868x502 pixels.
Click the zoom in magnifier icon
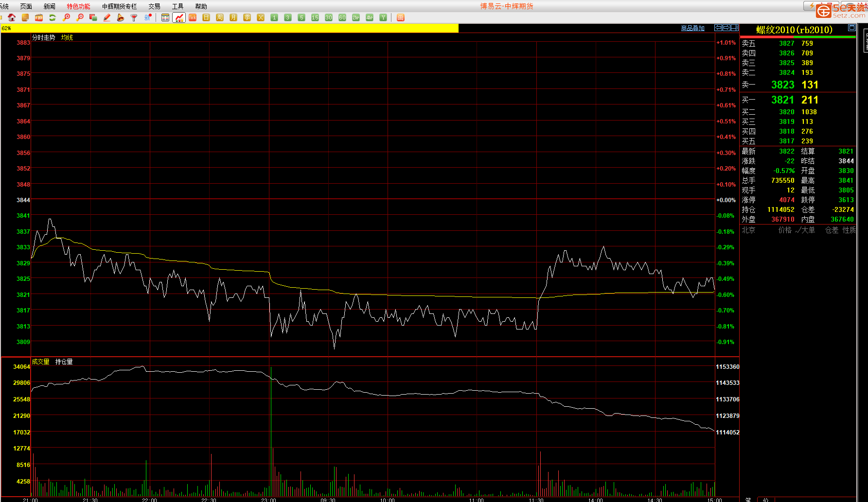[67, 17]
